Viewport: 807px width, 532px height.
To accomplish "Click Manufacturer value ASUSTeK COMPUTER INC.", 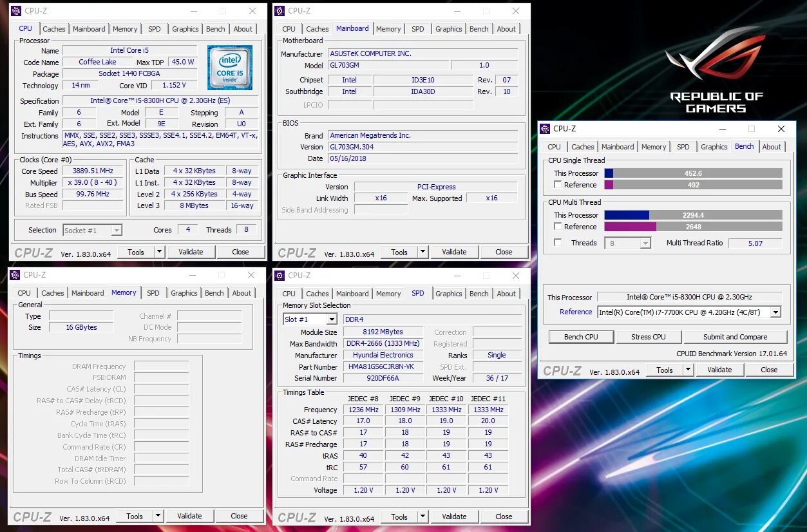I will point(422,54).
